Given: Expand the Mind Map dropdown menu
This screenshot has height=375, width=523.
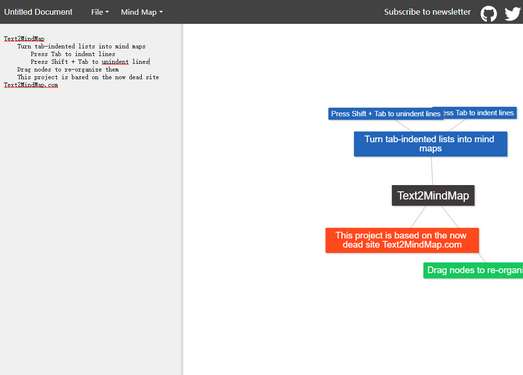Looking at the screenshot, I should pyautogui.click(x=142, y=12).
